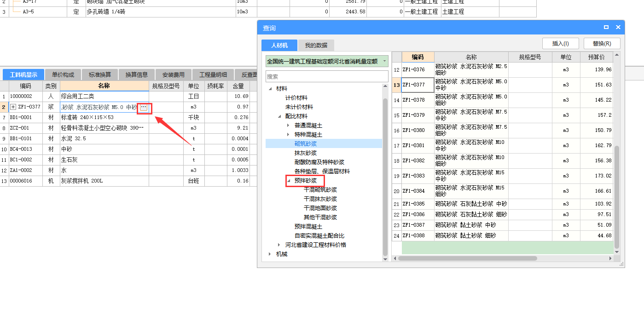This screenshot has height=331, width=644.
Task: Click the 生石灰 material cell
Action: 104,160
